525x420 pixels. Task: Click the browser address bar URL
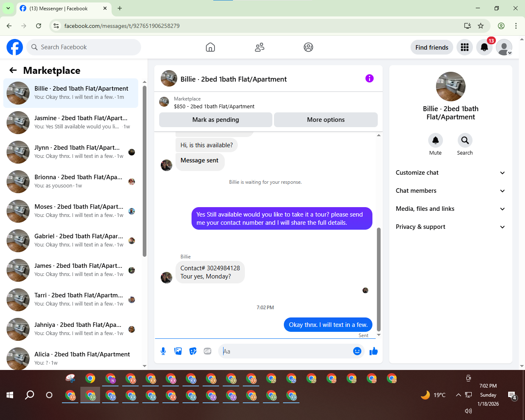(122, 26)
